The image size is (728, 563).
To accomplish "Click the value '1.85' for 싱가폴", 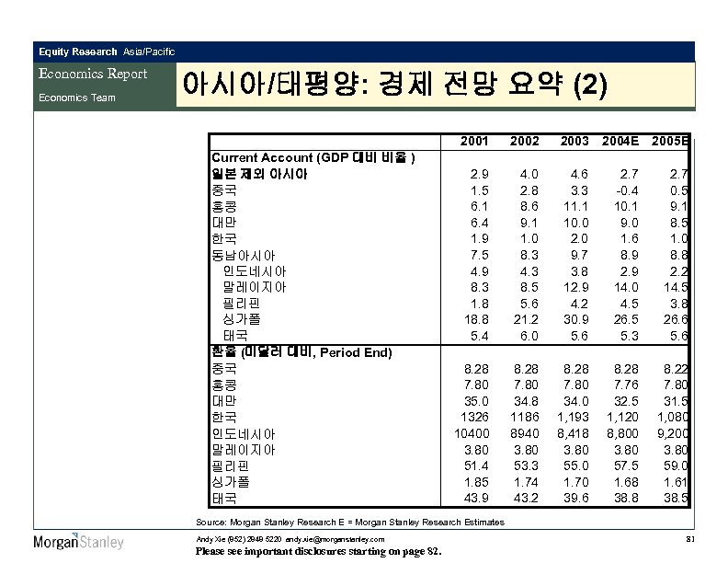I will 476,482.
